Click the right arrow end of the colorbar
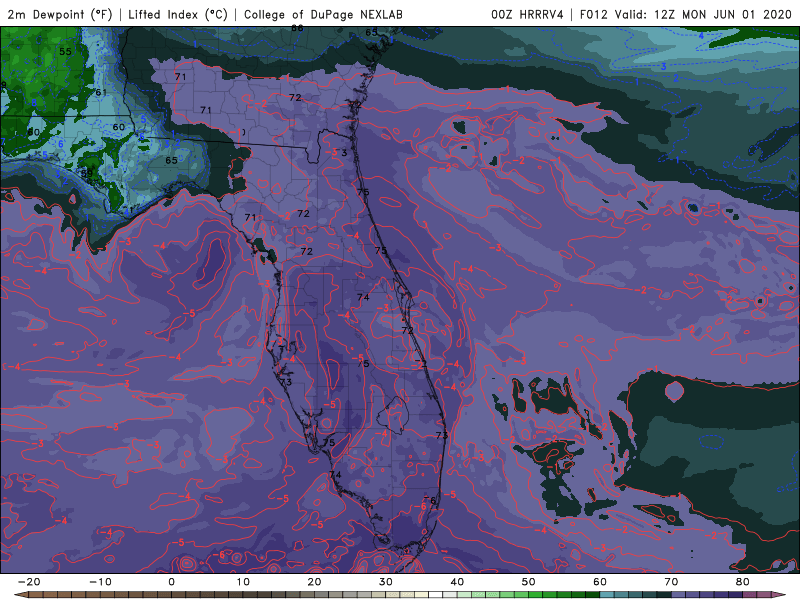800x600 pixels. (778, 595)
